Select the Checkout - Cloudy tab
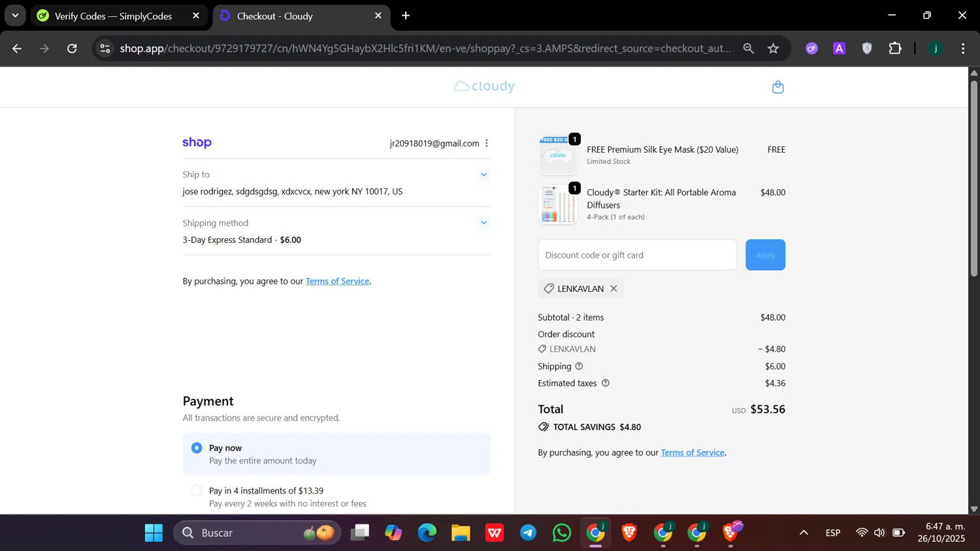Viewport: 980px width, 551px height. coord(301,16)
